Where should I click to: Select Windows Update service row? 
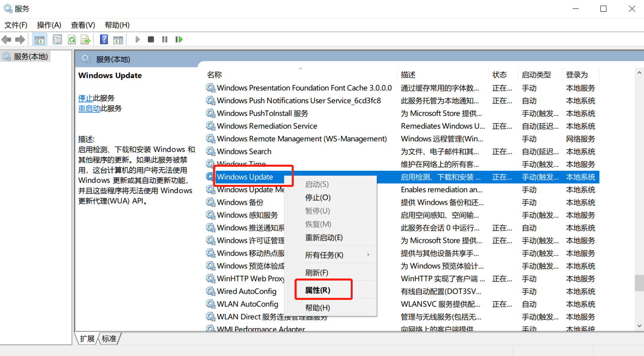[x=402, y=177]
